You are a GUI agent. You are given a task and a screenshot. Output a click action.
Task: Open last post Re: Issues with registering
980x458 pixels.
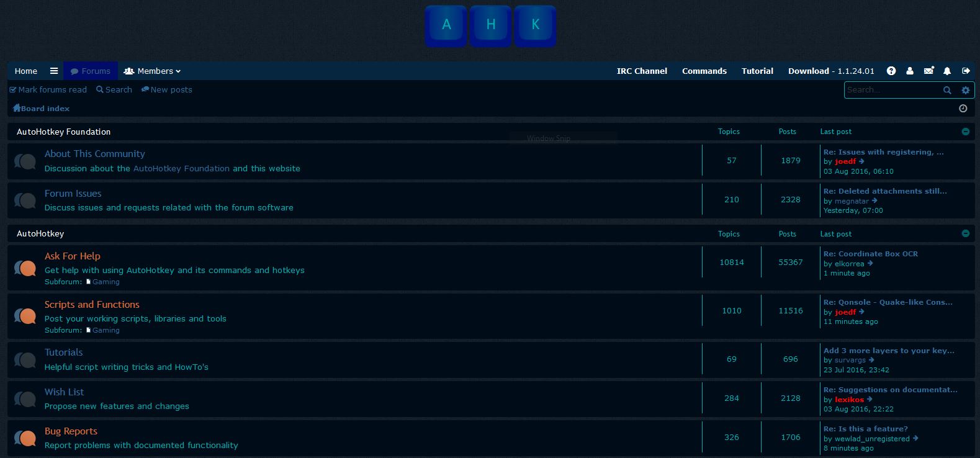coord(883,151)
